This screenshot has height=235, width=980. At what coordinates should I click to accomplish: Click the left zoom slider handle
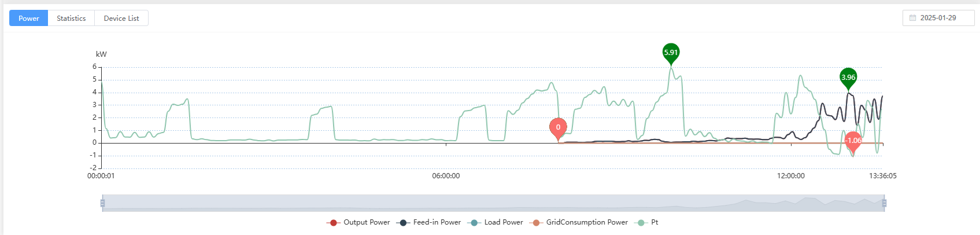[102, 203]
